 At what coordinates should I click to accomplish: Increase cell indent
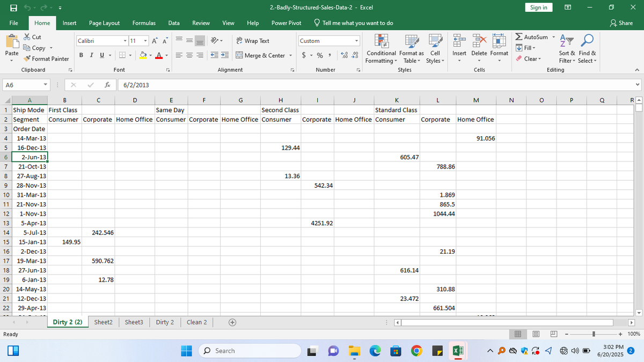225,56
